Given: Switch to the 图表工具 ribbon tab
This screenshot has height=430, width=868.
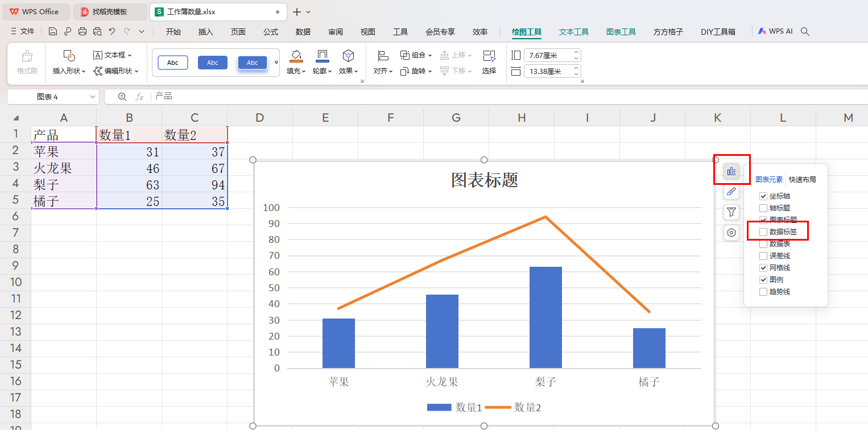Looking at the screenshot, I should (x=621, y=32).
